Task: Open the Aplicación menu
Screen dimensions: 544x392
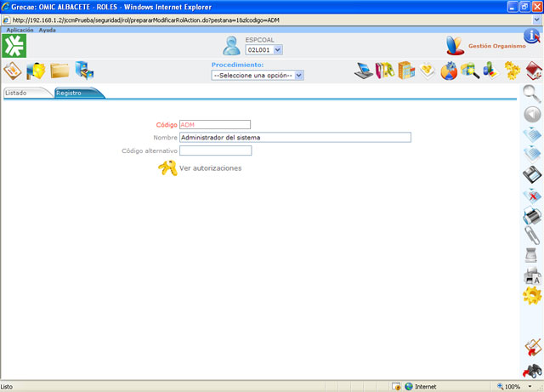Action: coord(20,30)
